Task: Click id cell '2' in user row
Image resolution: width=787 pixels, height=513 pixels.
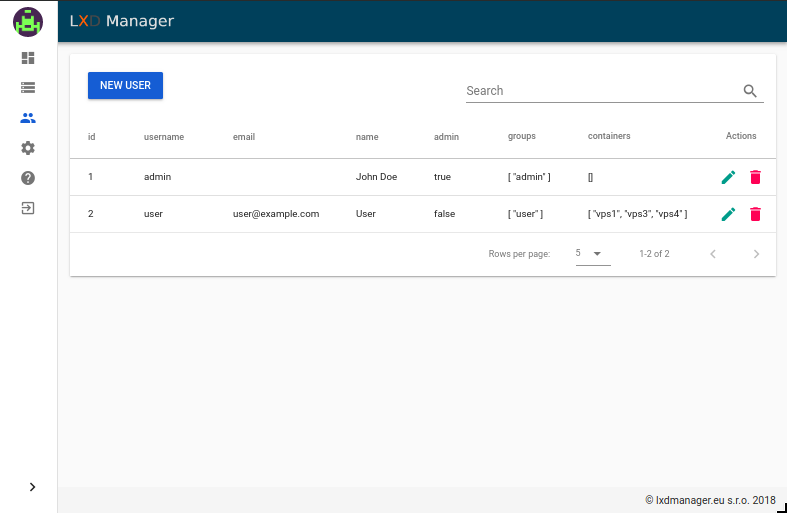Action: coord(90,214)
